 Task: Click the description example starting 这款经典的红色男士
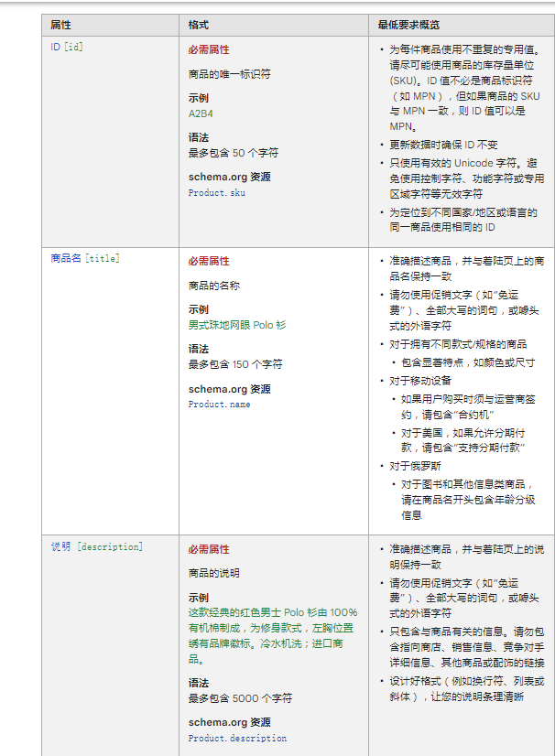(273, 635)
